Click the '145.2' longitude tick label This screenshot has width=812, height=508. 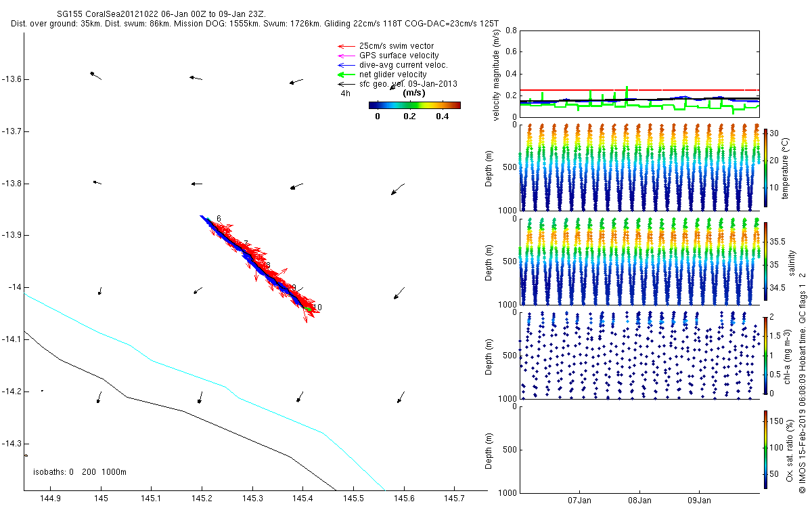coord(202,499)
